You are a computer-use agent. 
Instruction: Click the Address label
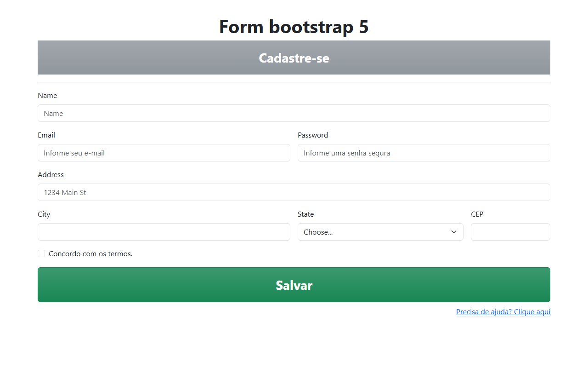[x=51, y=174]
